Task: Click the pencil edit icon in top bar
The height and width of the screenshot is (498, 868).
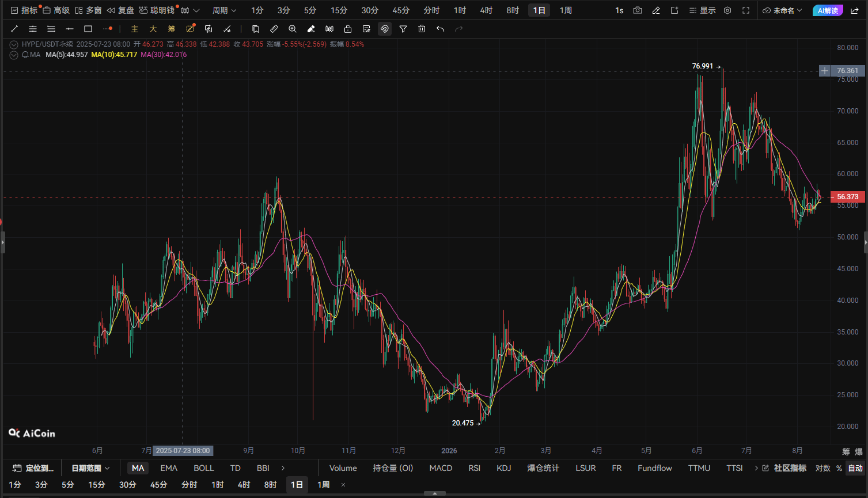Action: click(x=656, y=10)
